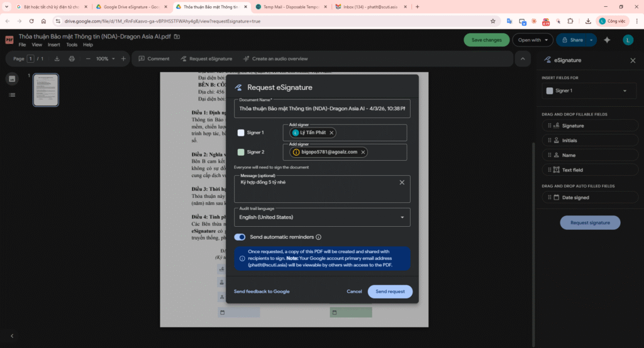This screenshot has width=644, height=348.
Task: Click the Signer 1 color box
Action: click(241, 133)
